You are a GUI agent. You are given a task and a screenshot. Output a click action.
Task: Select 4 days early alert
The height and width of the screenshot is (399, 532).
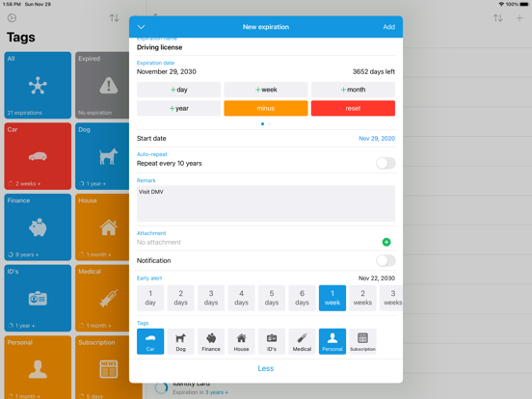pos(241,298)
